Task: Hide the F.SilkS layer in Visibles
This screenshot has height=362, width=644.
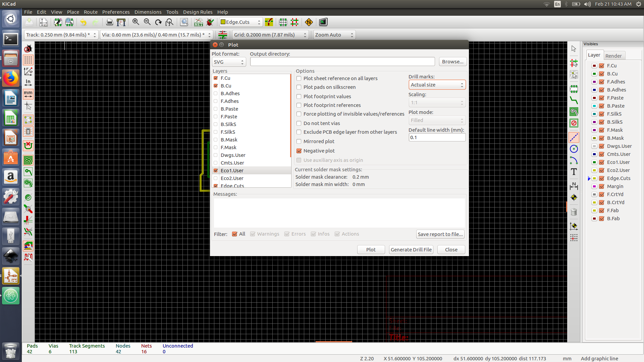Action: click(602, 114)
